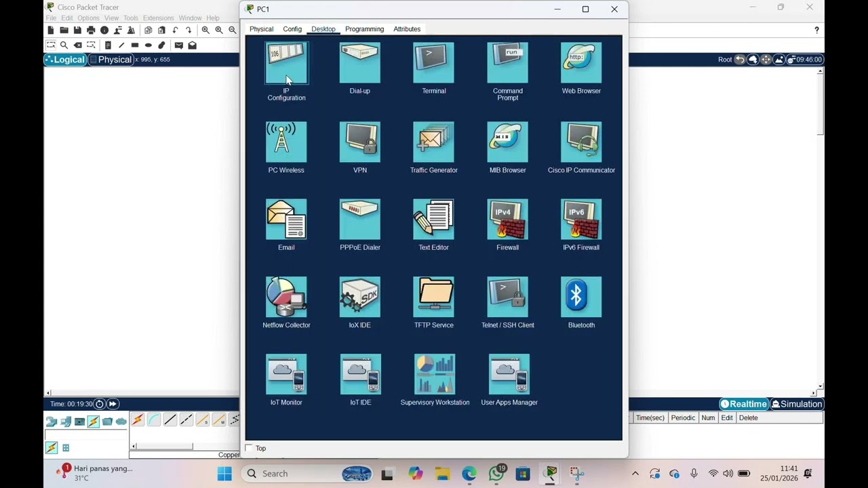Open the Extensions menu in Packet Tracer
Screen dimensions: 868x488
pos(158,18)
